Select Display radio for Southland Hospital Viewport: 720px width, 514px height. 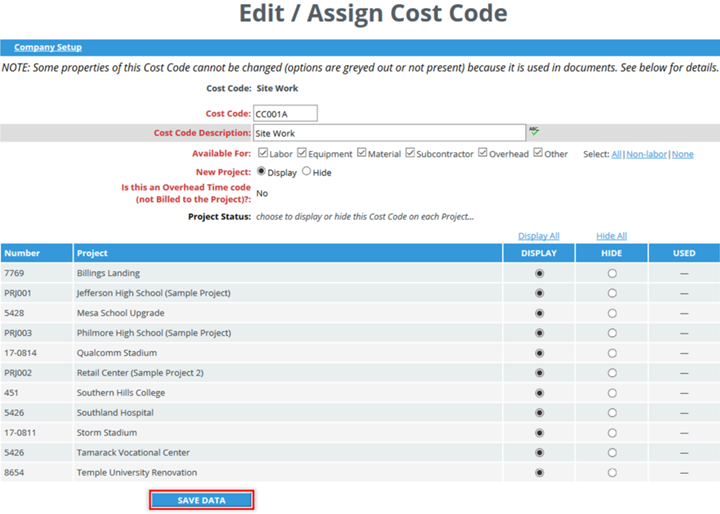tap(539, 413)
